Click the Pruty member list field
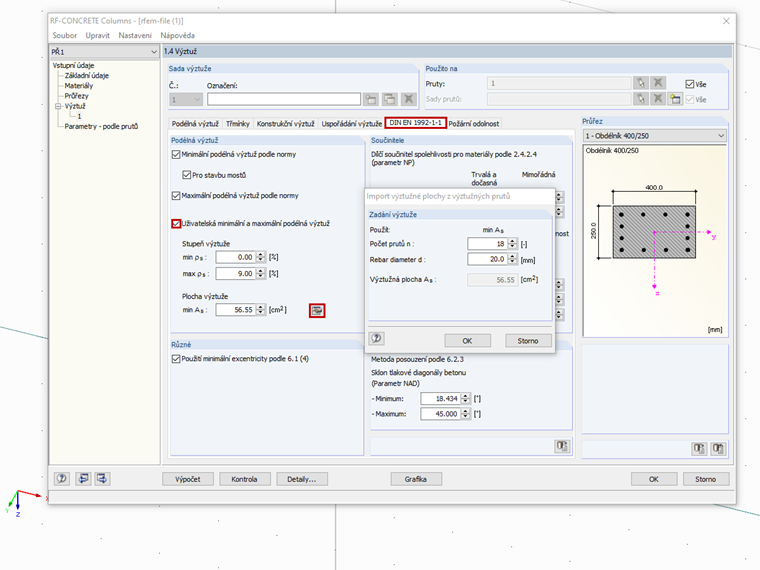The image size is (760, 570). click(559, 83)
